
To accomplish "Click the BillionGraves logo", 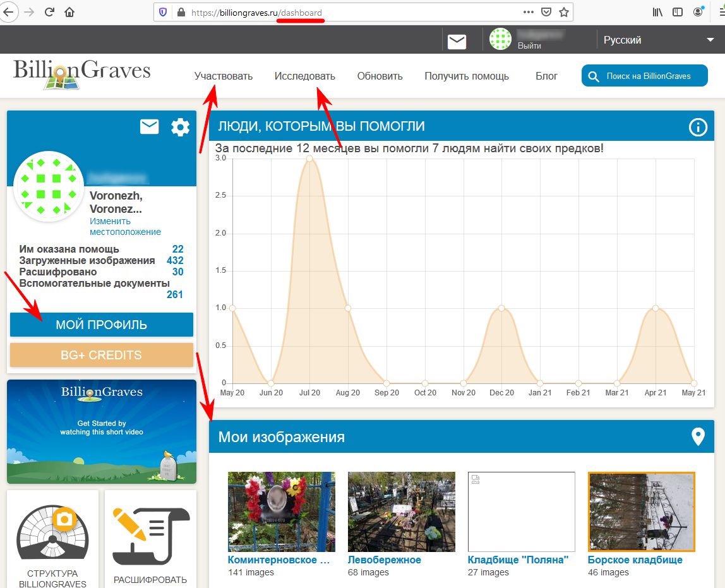I will (82, 73).
